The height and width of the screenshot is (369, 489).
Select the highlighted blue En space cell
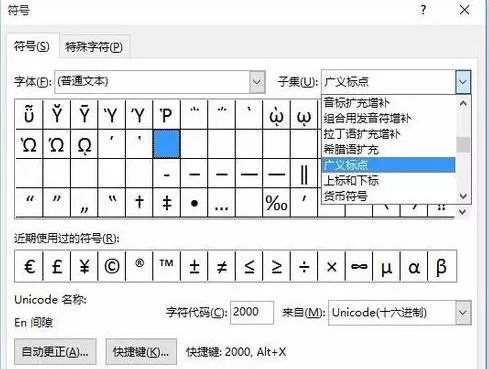(x=166, y=144)
